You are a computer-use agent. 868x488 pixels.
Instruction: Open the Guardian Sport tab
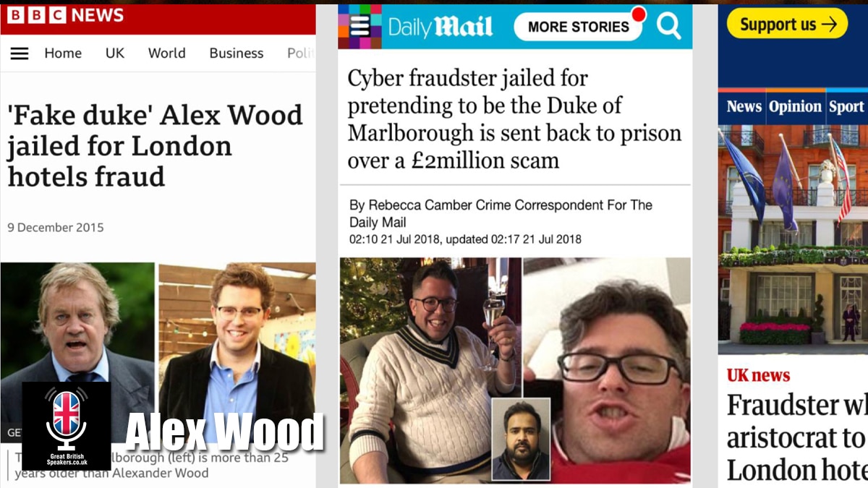click(x=846, y=107)
